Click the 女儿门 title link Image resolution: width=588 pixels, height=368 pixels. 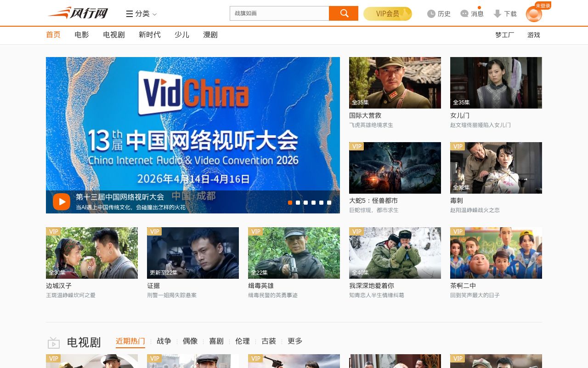(x=460, y=115)
